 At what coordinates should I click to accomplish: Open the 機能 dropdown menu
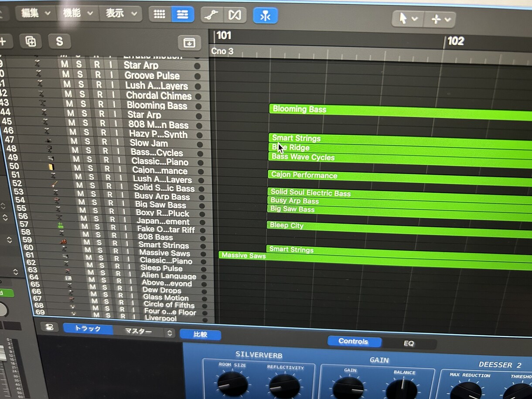click(x=78, y=14)
